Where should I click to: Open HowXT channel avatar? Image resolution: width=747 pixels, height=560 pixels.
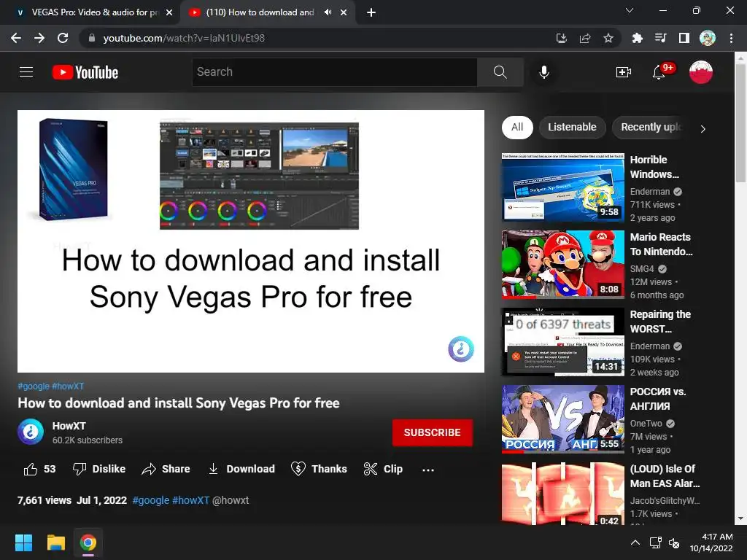31,432
